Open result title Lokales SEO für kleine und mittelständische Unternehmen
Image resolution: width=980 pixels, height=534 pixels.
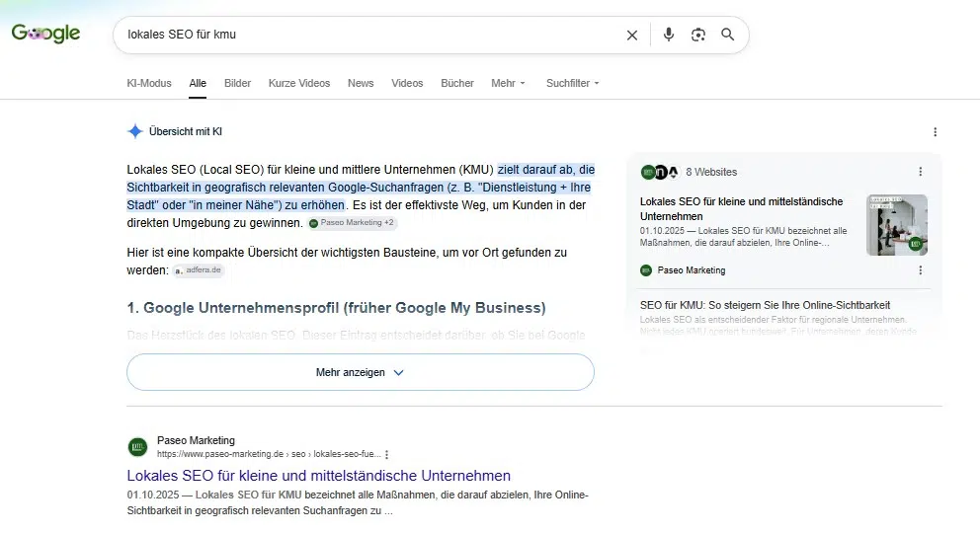pyautogui.click(x=319, y=476)
